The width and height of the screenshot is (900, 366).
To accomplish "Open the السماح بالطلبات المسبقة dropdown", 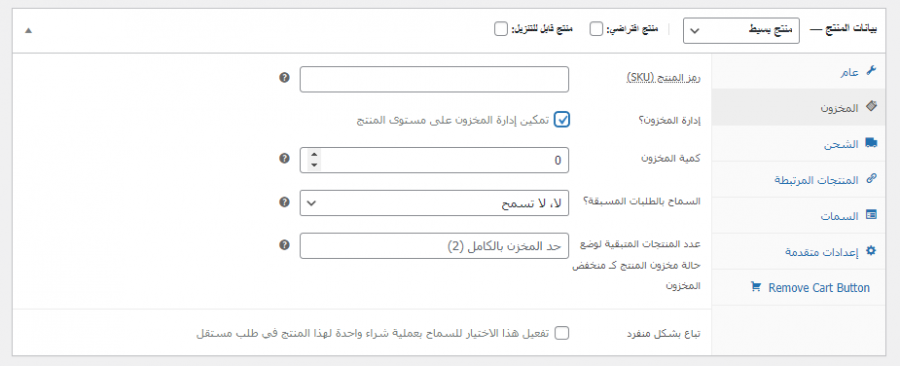I will point(434,203).
